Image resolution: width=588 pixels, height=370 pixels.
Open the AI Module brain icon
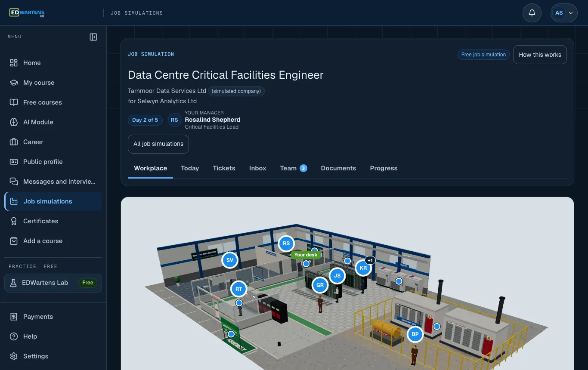point(14,122)
